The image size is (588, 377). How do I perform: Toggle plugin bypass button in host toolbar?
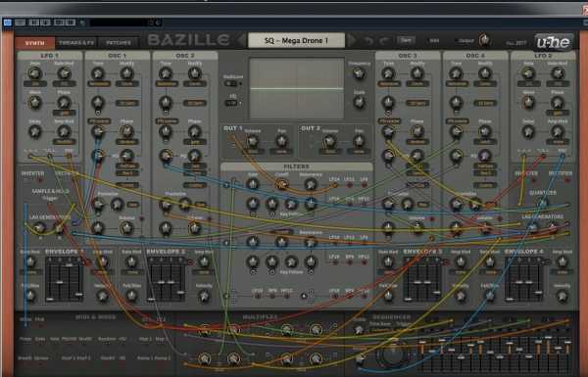[8, 23]
